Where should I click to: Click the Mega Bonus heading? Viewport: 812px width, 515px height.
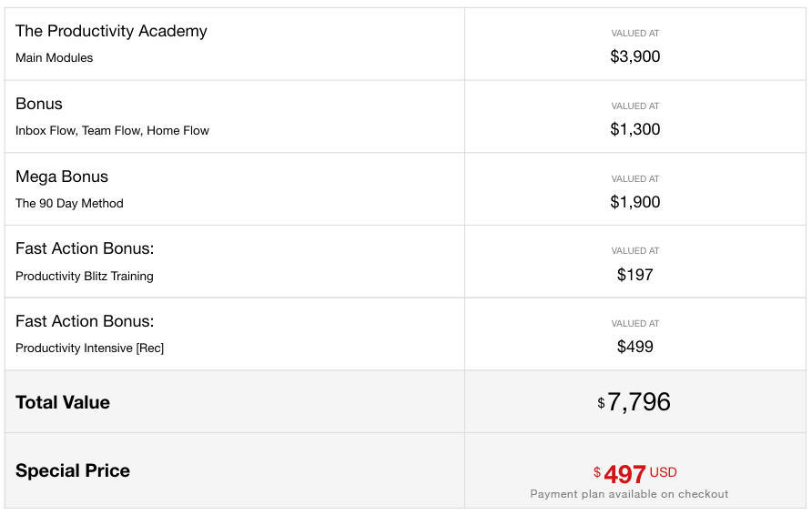tap(62, 177)
